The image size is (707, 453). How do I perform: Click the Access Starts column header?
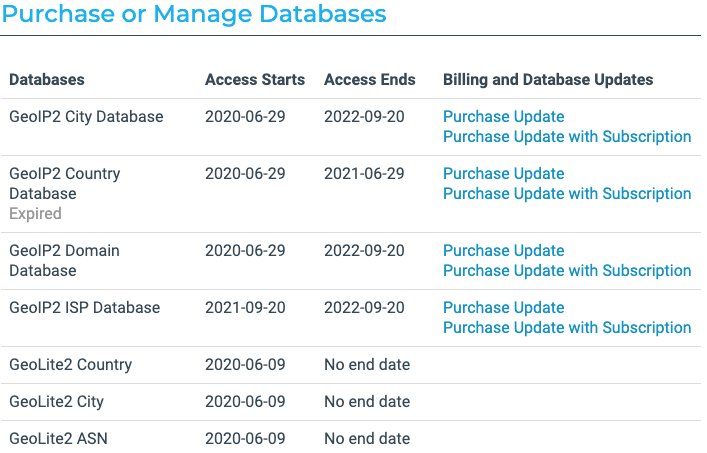tap(255, 80)
